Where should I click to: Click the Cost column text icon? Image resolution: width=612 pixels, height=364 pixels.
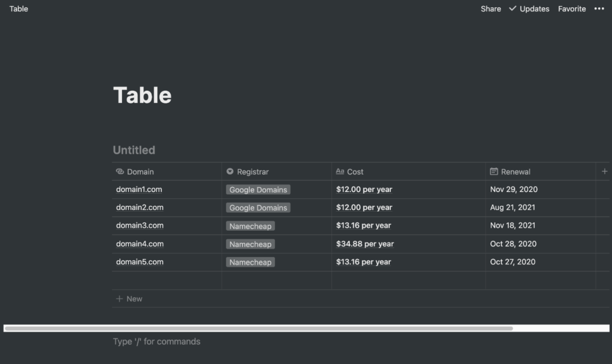(x=340, y=172)
